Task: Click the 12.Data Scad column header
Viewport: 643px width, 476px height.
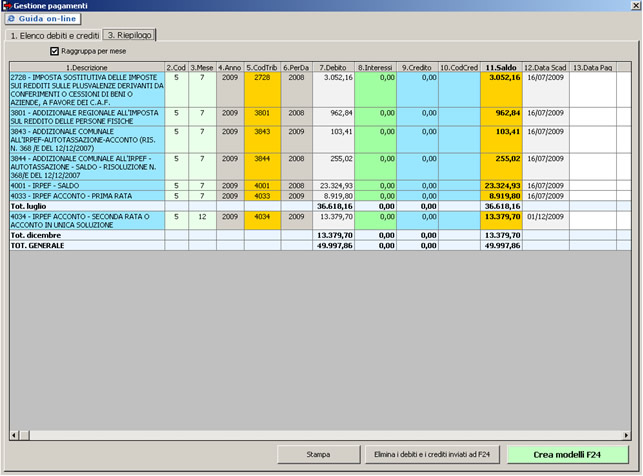Action: 545,66
